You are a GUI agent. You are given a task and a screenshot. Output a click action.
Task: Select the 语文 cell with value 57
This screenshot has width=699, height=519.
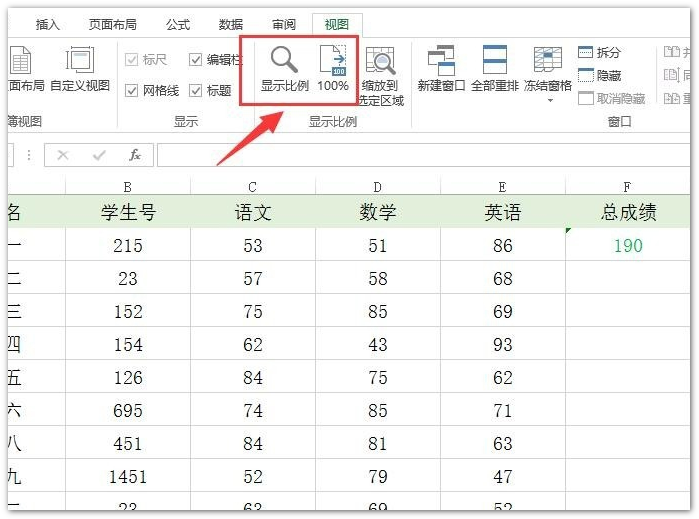pyautogui.click(x=253, y=278)
